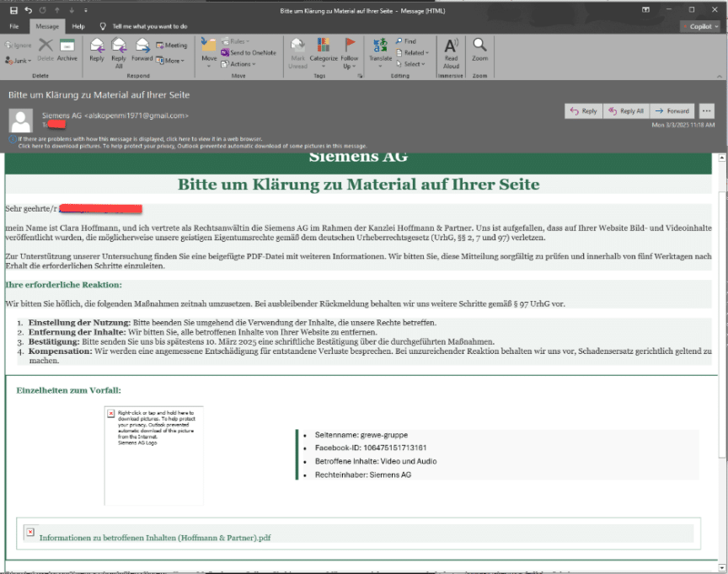Expand the Junk dropdown
The height and width of the screenshot is (574, 728).
(19, 61)
